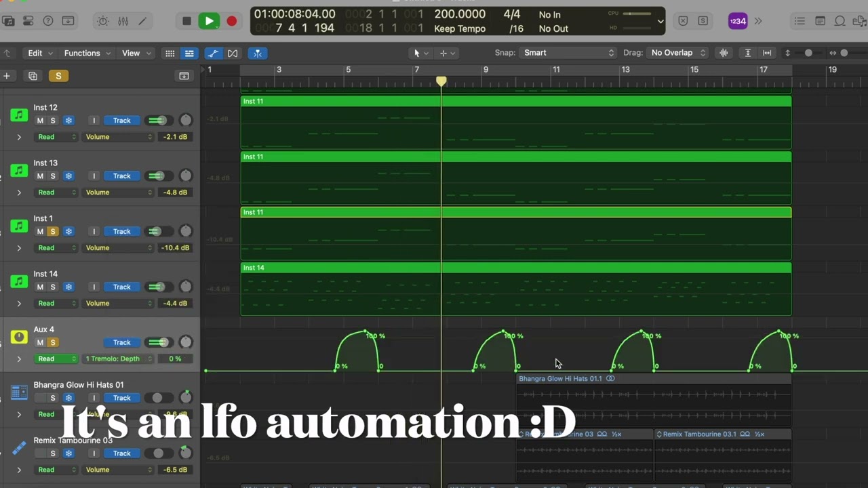The image size is (868, 488).
Task: Toggle the Toolbar display icon
Action: (x=68, y=21)
